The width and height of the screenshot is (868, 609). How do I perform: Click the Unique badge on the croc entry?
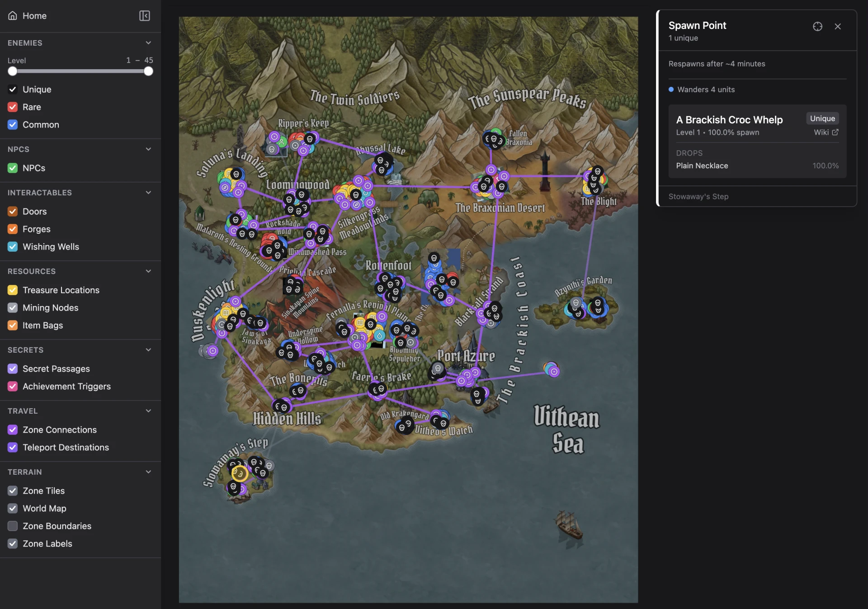pyautogui.click(x=822, y=118)
